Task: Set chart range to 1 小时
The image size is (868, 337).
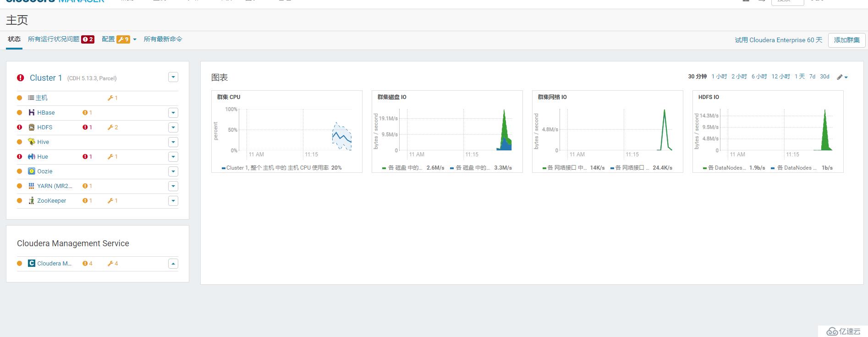Action: tap(719, 77)
